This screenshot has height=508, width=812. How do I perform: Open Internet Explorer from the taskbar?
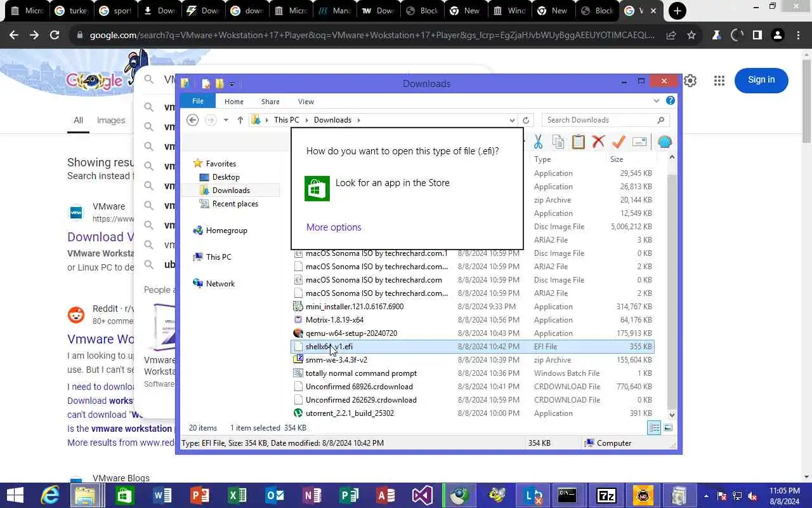coord(49,495)
